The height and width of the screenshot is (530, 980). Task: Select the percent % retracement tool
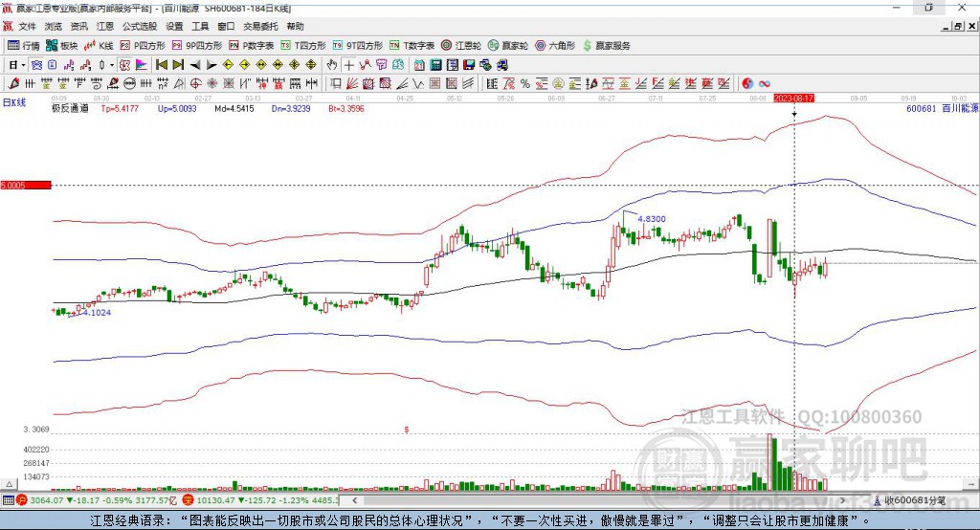525,84
